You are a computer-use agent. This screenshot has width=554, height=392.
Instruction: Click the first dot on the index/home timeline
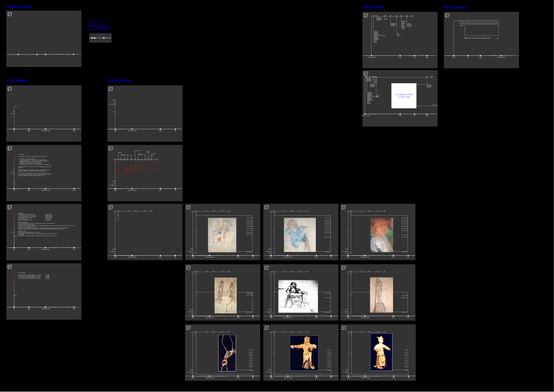18,54
